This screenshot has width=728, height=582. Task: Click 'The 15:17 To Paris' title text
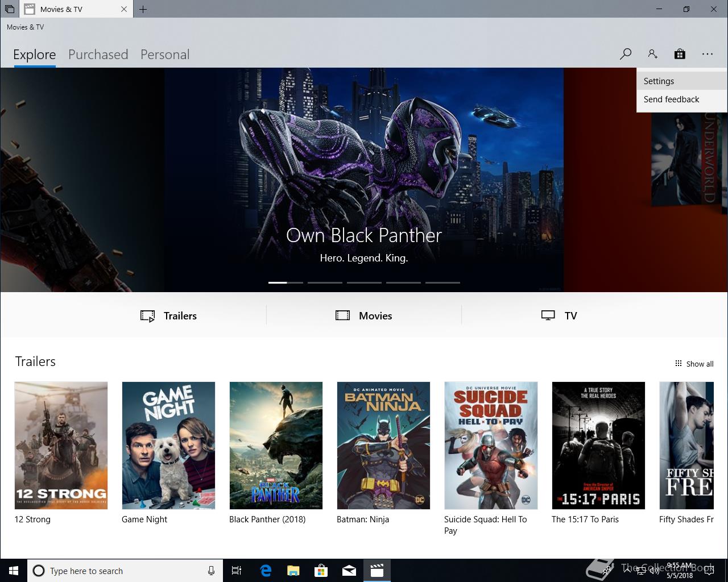tap(585, 519)
